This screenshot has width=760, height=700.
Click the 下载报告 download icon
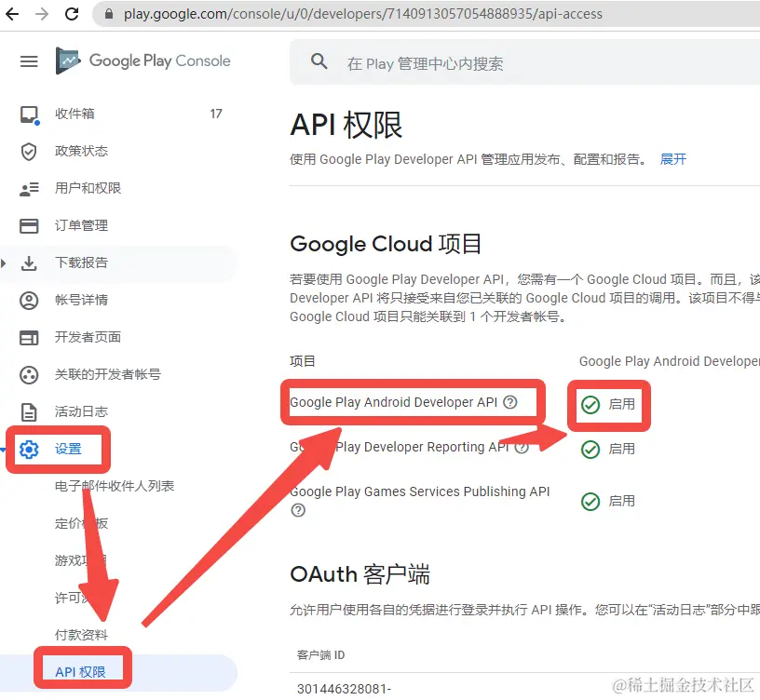pyautogui.click(x=29, y=263)
